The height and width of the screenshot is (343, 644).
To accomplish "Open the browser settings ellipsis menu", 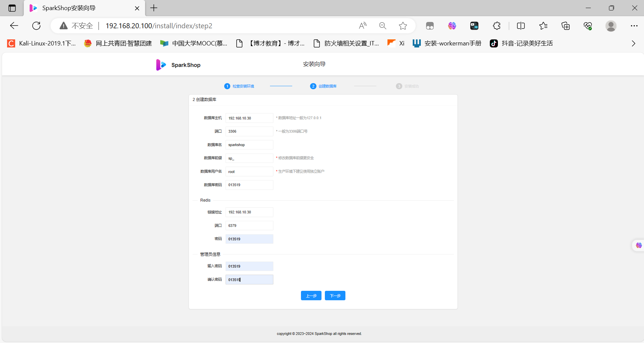I will point(634,26).
